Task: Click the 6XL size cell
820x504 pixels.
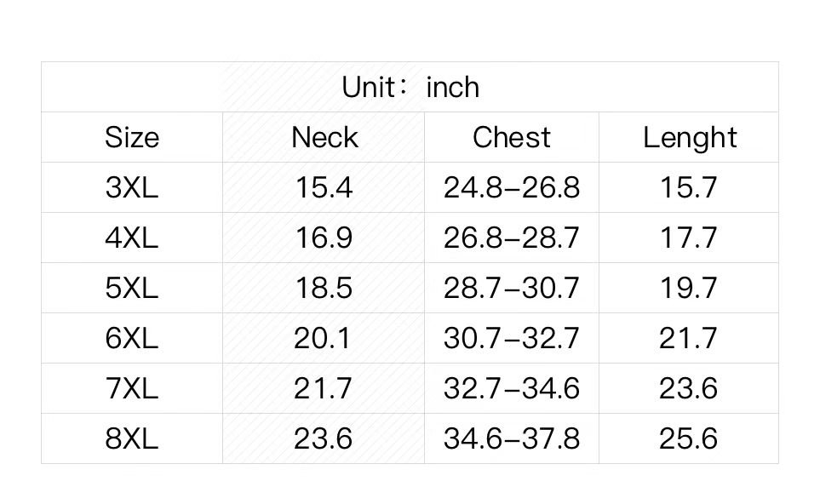Action: (x=132, y=338)
